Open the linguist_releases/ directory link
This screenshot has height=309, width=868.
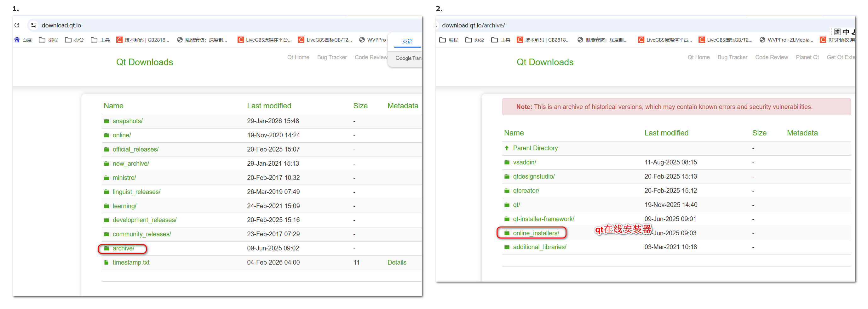136,192
